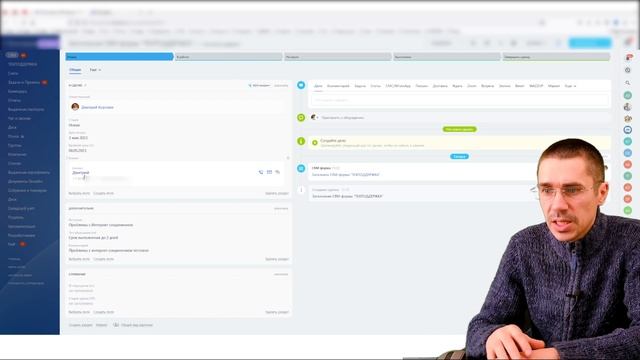Select the 'Письмо' timeline tab

(422, 86)
